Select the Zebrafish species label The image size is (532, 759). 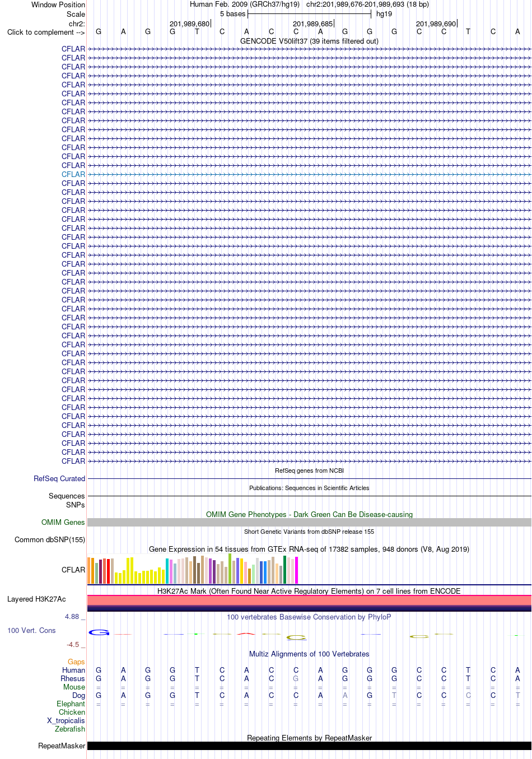(70, 729)
